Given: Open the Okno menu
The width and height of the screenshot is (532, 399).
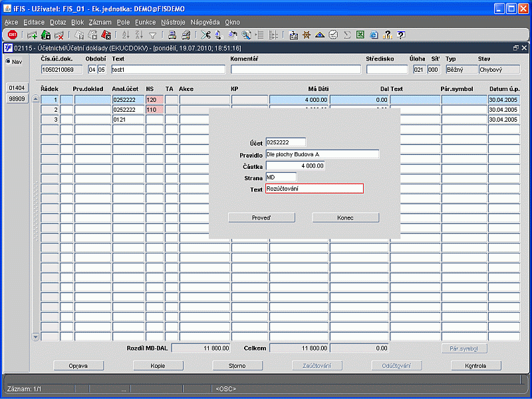Looking at the screenshot, I should coord(232,22).
